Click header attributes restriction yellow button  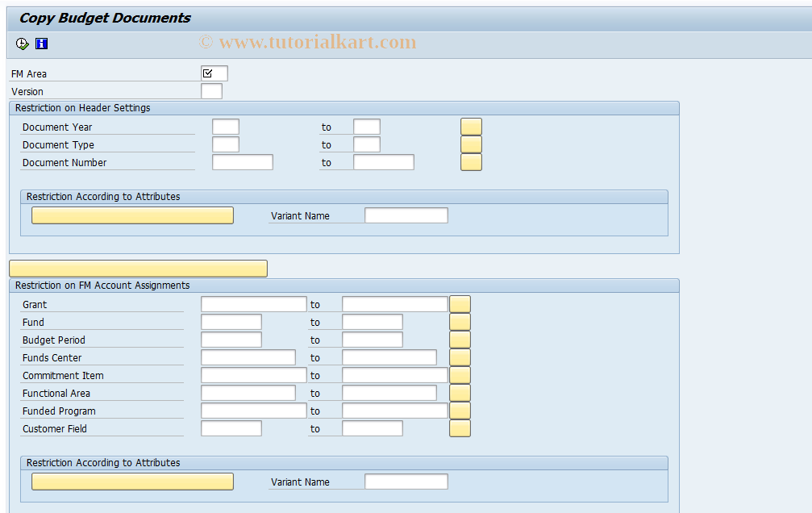tap(132, 215)
